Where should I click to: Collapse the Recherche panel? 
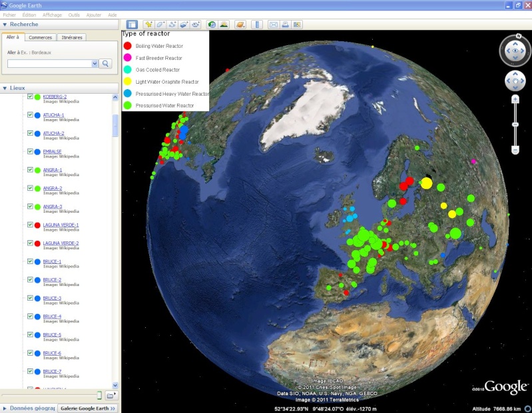click(x=5, y=25)
